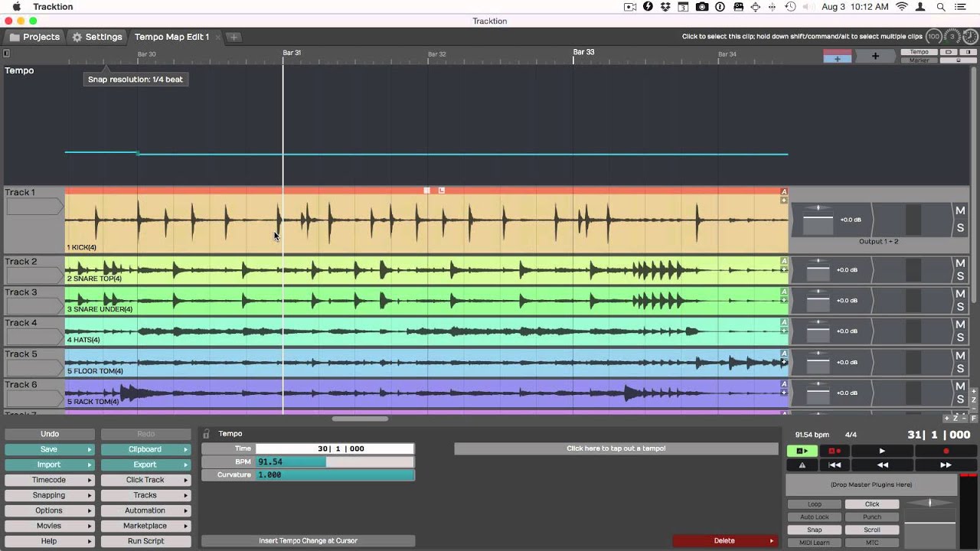Click Track 1 automation A button

pos(784,192)
